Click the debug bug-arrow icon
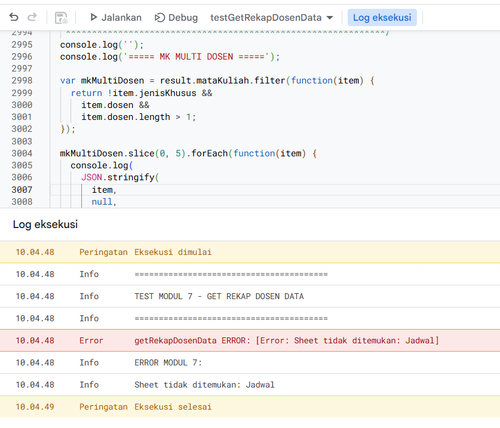 tap(160, 17)
